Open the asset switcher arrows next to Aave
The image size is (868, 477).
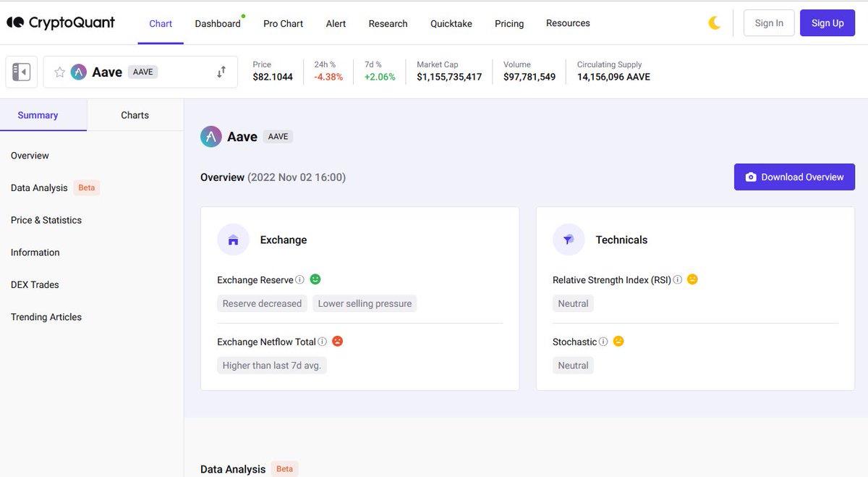(221, 72)
